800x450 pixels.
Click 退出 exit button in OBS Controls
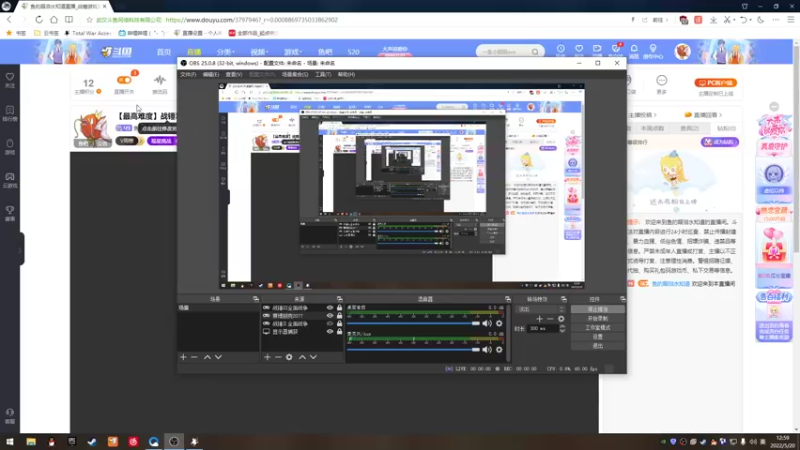tap(597, 346)
